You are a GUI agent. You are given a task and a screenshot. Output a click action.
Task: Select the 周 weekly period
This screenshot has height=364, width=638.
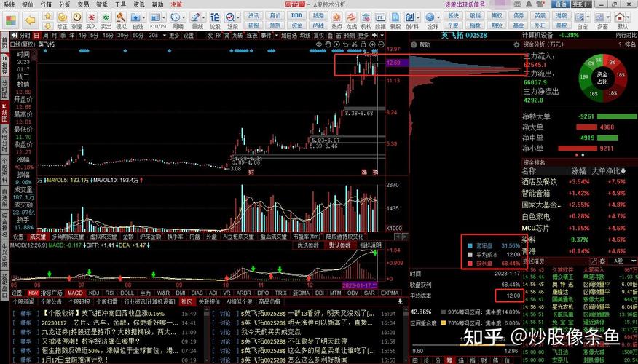(46, 36)
